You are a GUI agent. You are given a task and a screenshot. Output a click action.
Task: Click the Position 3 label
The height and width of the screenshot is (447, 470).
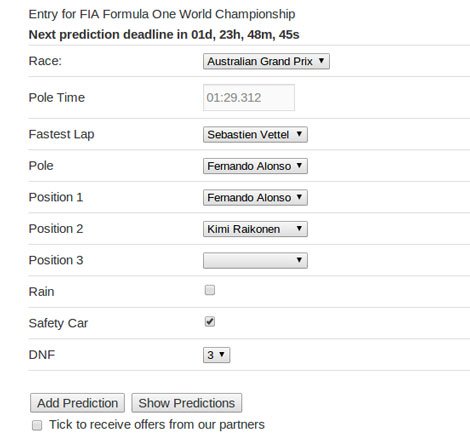point(56,260)
